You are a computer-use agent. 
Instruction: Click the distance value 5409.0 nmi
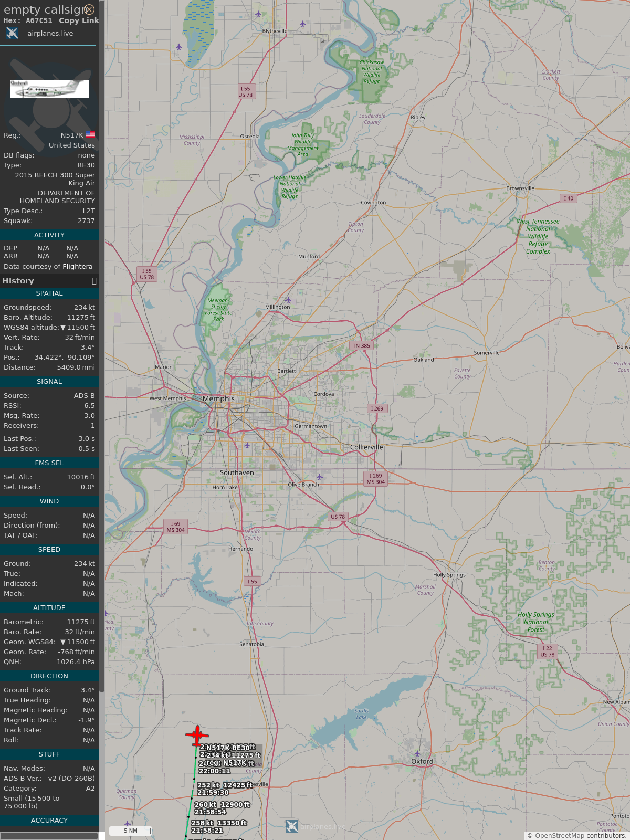coord(76,367)
